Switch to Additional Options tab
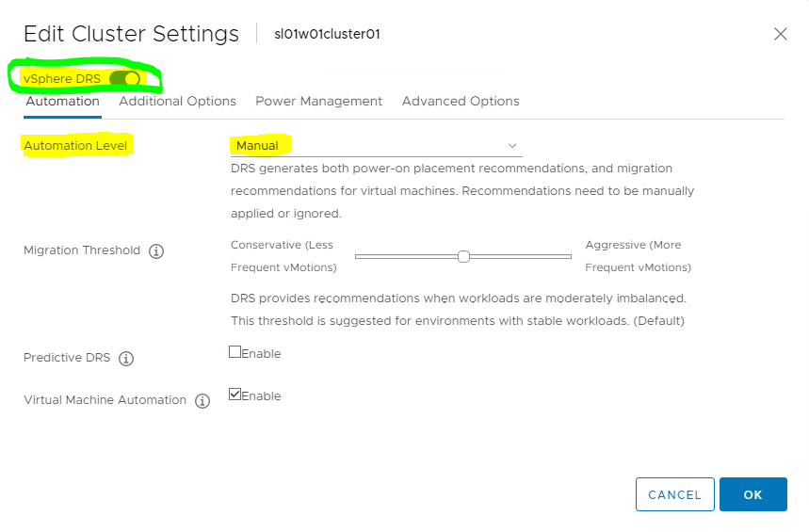The image size is (809, 532). click(x=177, y=101)
